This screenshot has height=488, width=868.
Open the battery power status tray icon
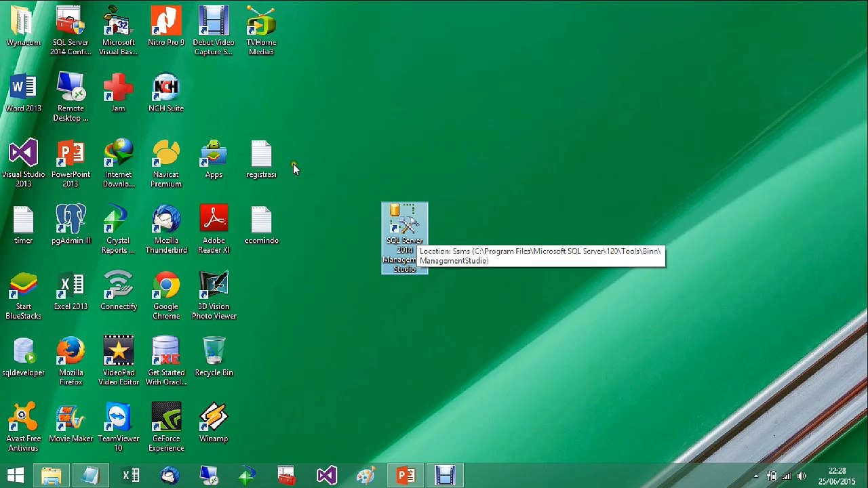(771, 476)
